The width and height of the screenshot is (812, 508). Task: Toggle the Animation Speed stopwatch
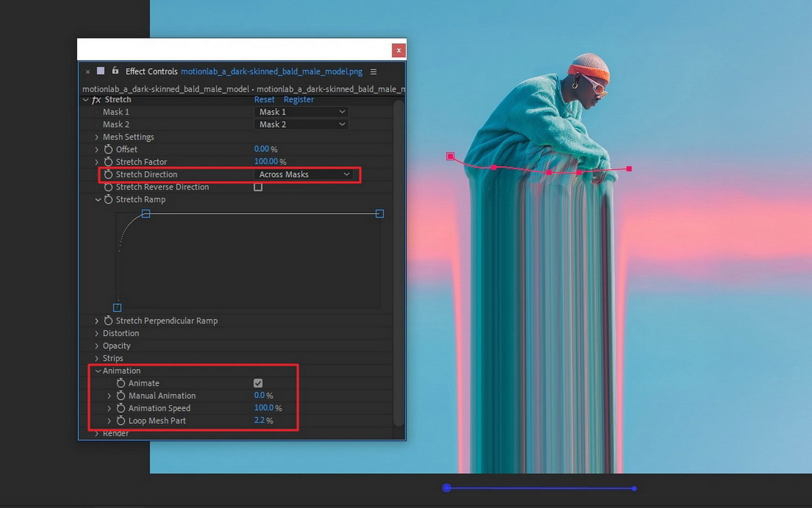click(121, 408)
